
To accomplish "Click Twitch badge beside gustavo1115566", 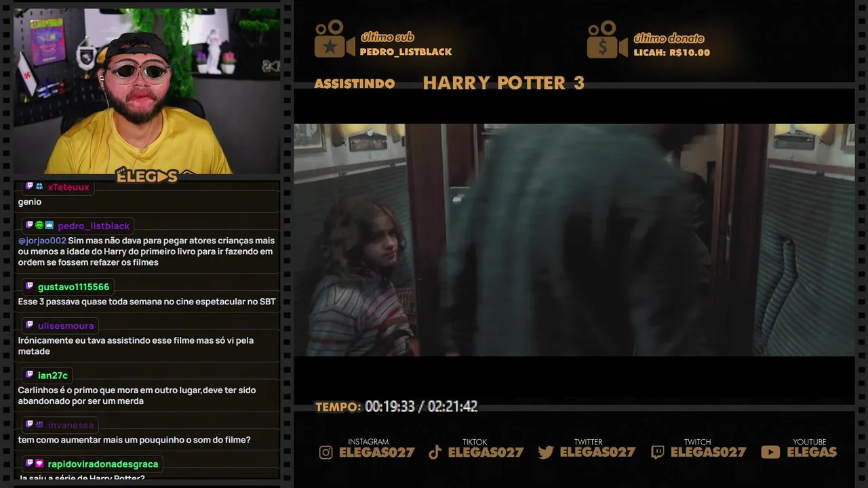I will pyautogui.click(x=29, y=287).
